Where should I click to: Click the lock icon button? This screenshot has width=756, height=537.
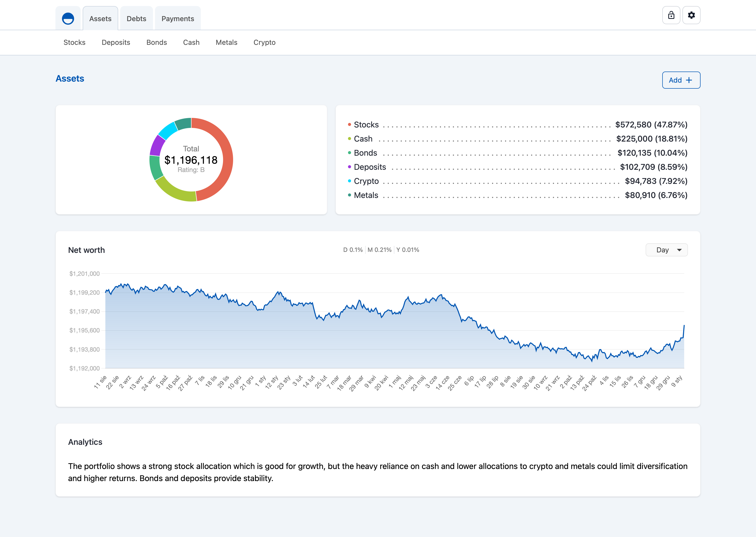[671, 15]
